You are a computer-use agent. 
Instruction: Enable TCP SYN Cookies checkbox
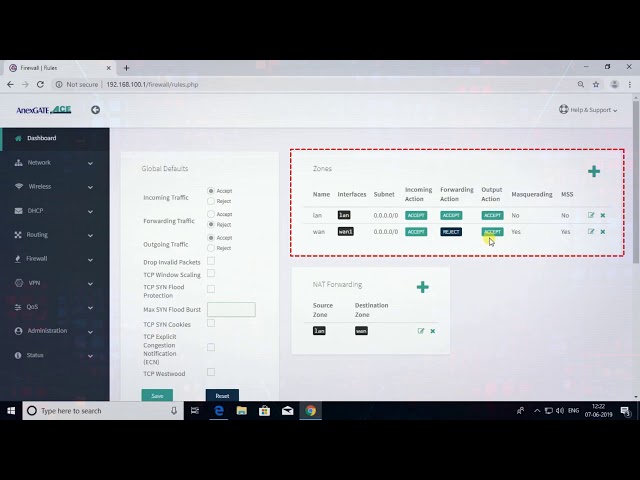(211, 323)
